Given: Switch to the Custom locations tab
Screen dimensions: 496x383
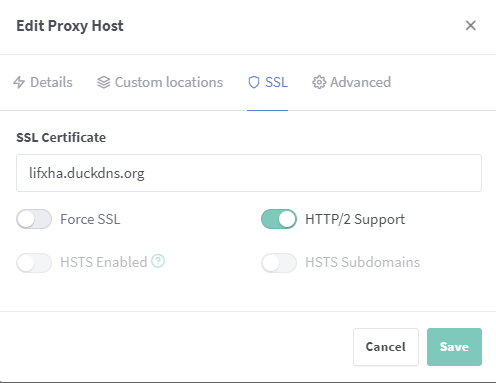Looking at the screenshot, I should (160, 82).
